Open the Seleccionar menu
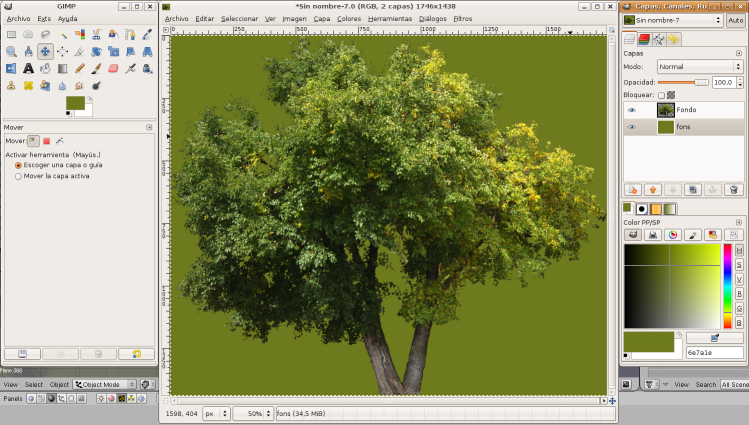This screenshot has width=749, height=425. pos(239,19)
